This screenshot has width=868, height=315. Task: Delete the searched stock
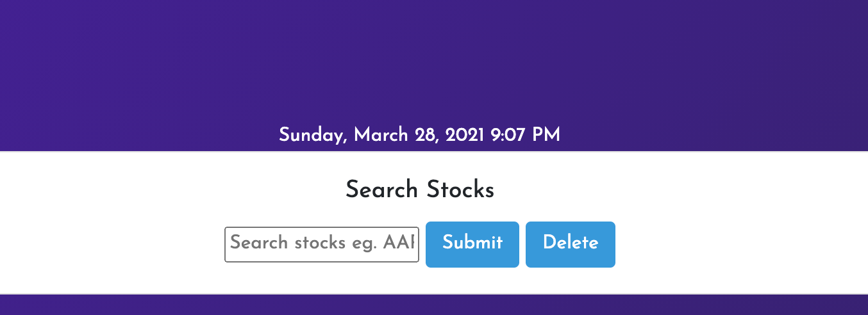[570, 244]
